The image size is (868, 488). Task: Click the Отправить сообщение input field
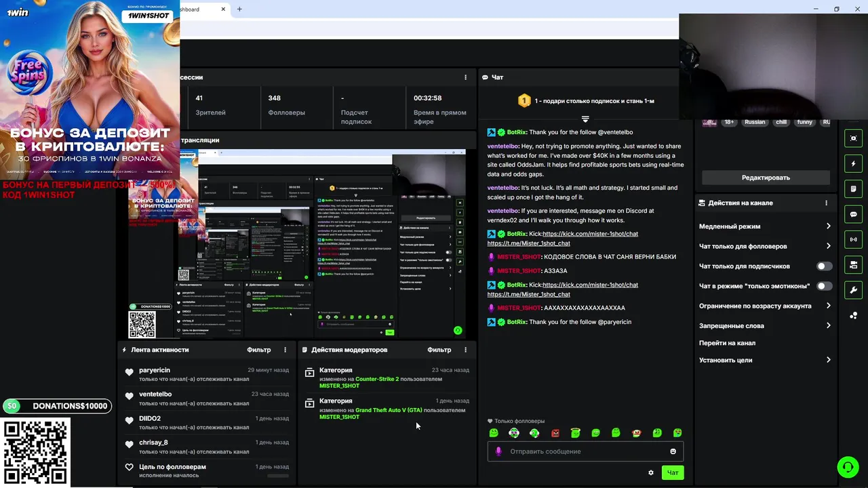click(x=585, y=451)
